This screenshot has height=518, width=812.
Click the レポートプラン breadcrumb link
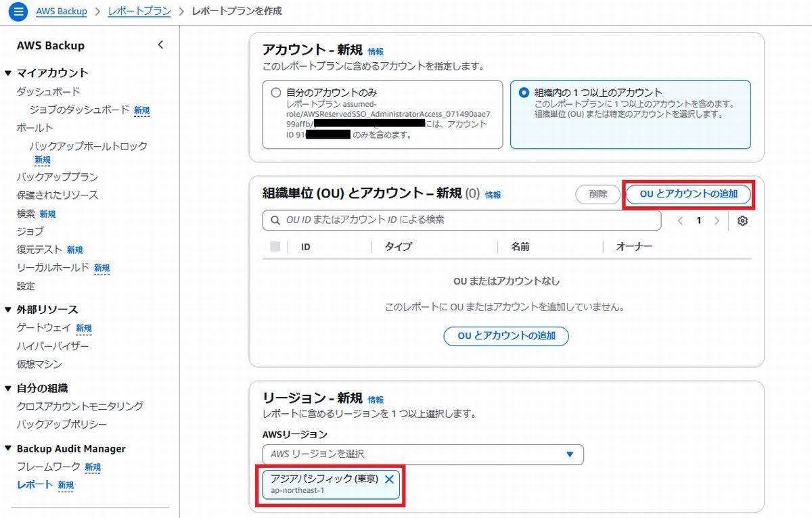[139, 11]
